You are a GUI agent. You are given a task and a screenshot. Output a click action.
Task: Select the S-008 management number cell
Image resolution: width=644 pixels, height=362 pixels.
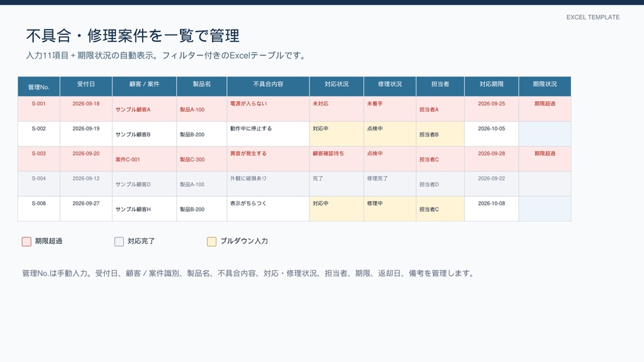(38, 209)
